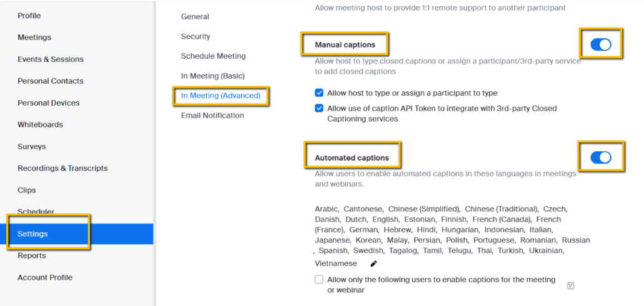Toggle off Manual captions switch
The height and width of the screenshot is (306, 644).
pyautogui.click(x=601, y=45)
